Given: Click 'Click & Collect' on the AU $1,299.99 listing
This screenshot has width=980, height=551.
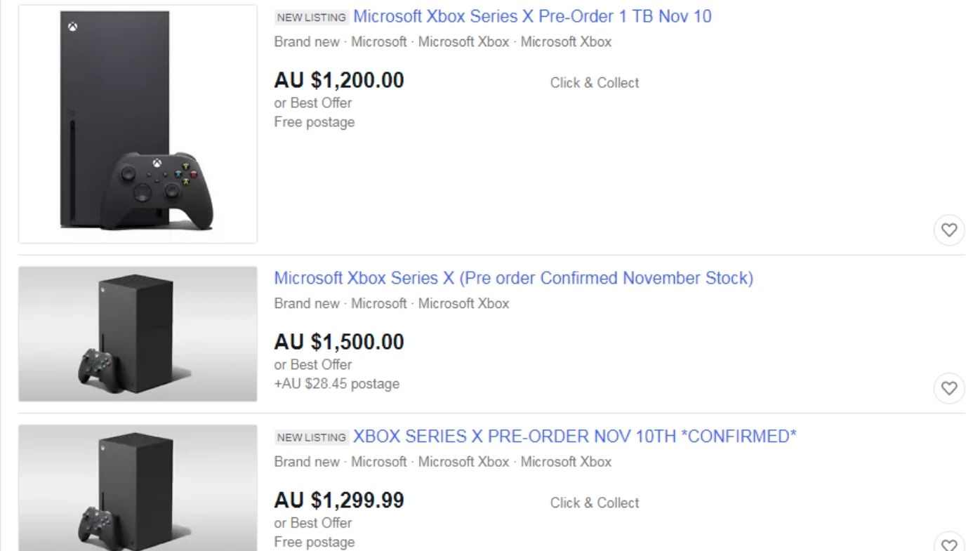Looking at the screenshot, I should pos(595,503).
